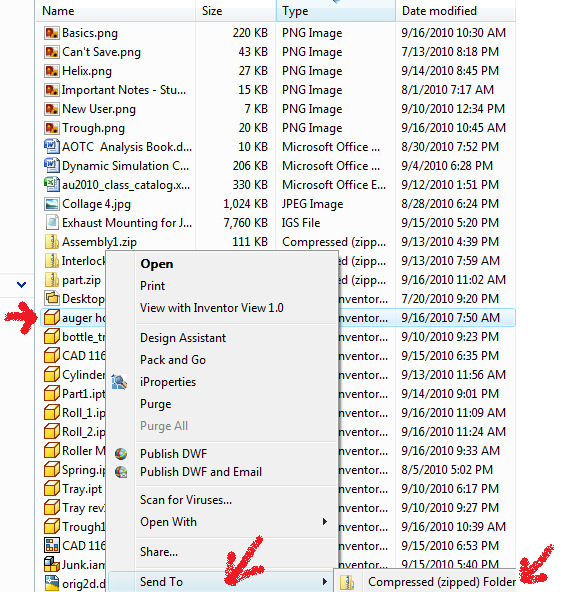Click Compressed (zipped) Folder option

pyautogui.click(x=442, y=582)
